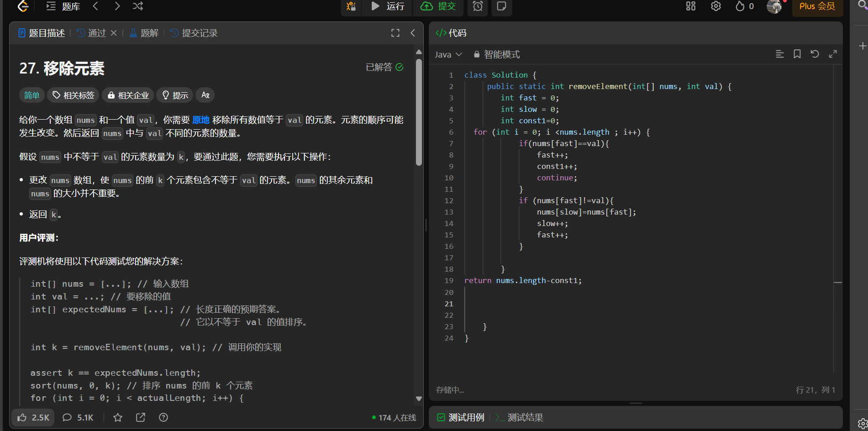The image size is (868, 431).
Task: Open the 题库 problem list
Action: pyautogui.click(x=63, y=6)
